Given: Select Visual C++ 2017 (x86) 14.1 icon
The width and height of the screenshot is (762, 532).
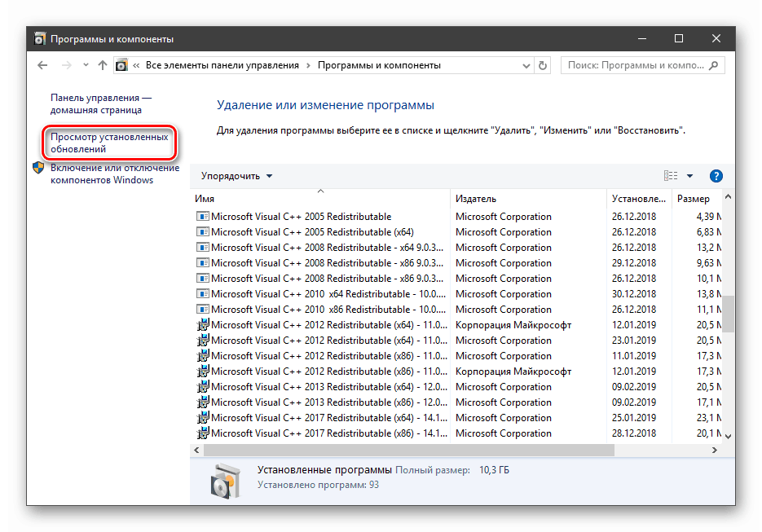Looking at the screenshot, I should (x=203, y=433).
